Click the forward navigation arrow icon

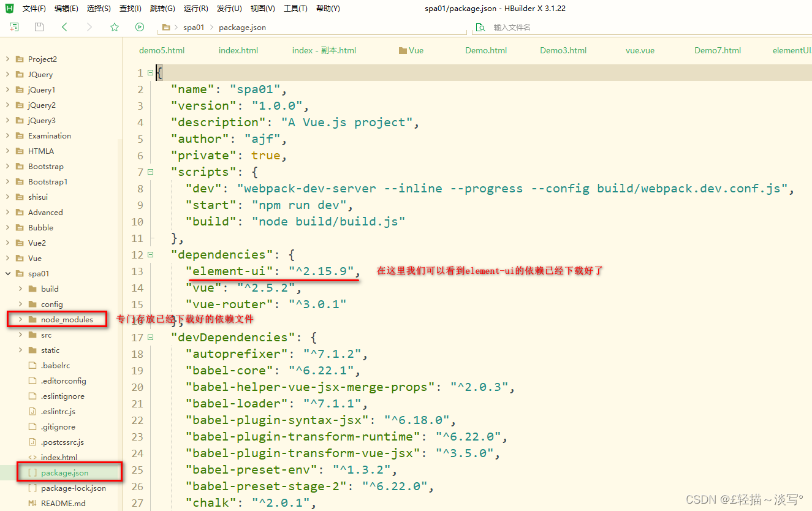click(x=89, y=27)
